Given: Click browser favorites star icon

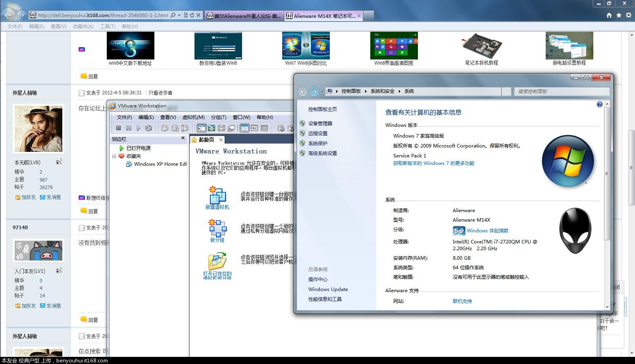Looking at the screenshot, I should click(619, 15).
